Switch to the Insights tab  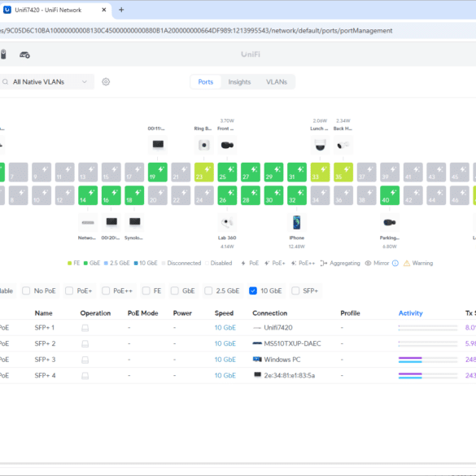[239, 82]
